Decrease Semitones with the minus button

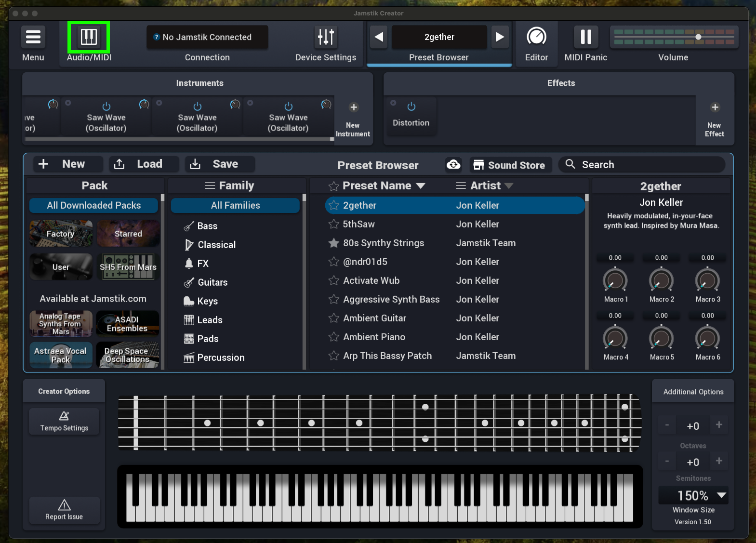pyautogui.click(x=667, y=461)
